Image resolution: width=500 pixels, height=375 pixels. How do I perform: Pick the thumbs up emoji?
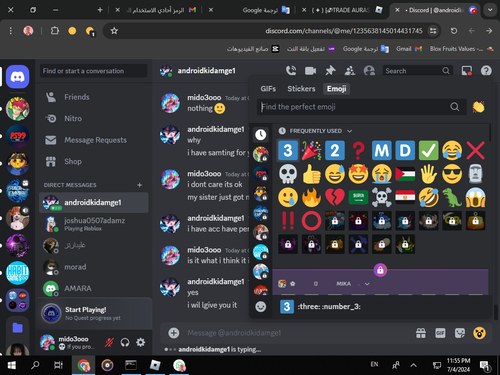pos(311,174)
